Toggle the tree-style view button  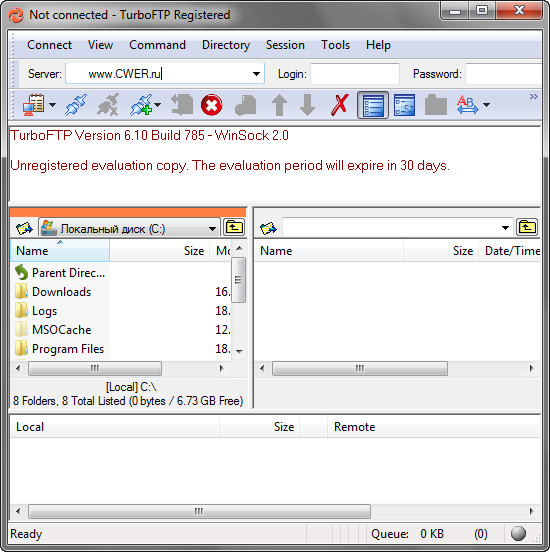tap(404, 105)
